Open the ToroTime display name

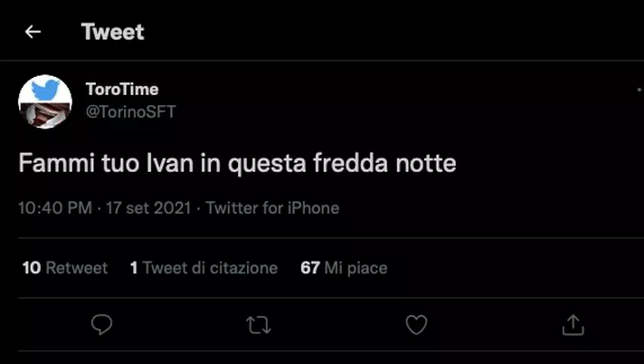click(122, 90)
